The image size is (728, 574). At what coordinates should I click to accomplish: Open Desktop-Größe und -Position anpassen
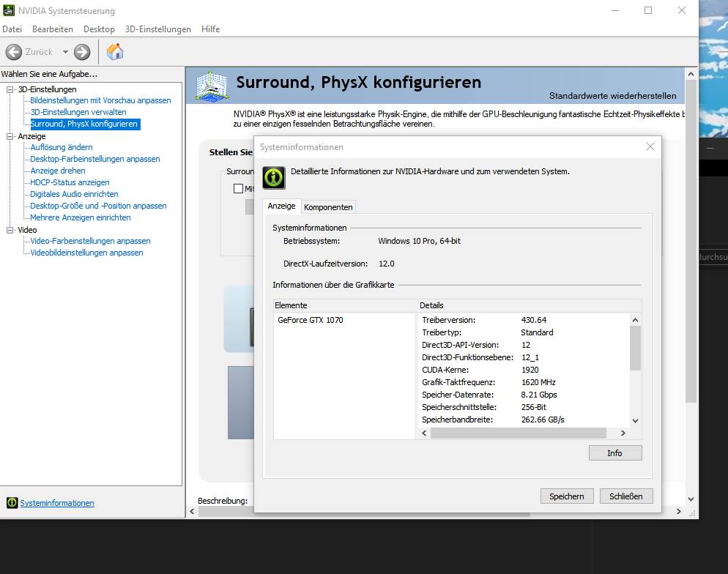pos(98,206)
